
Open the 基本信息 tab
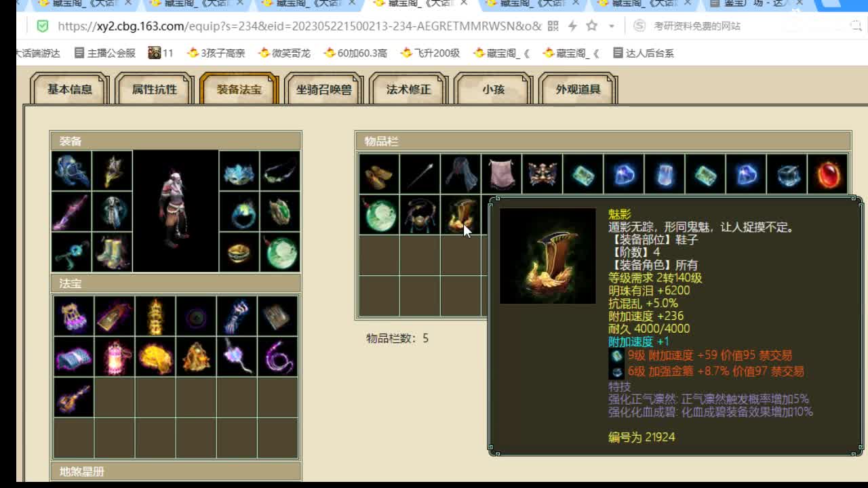(x=70, y=89)
